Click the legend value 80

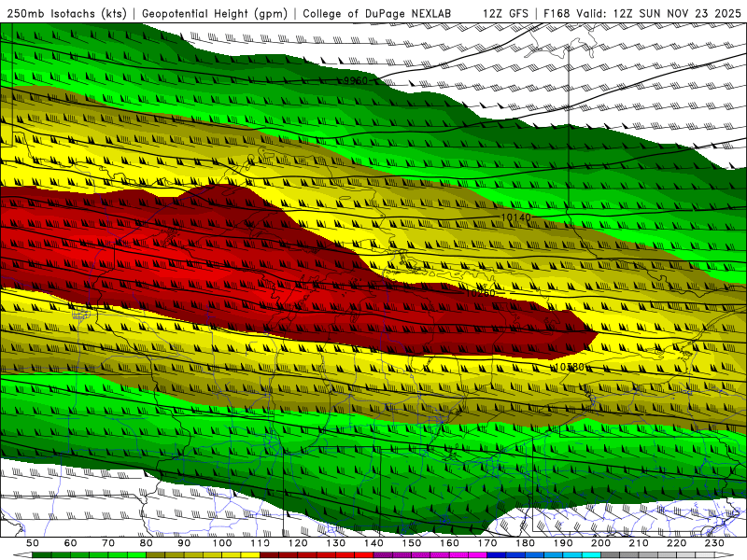[147, 543]
